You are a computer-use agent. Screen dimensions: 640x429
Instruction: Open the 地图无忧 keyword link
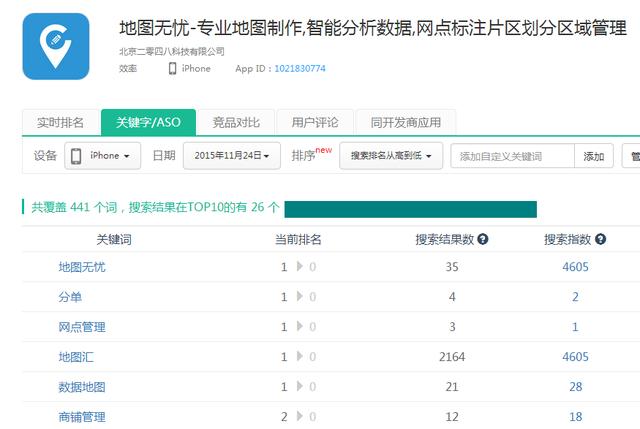[82, 267]
